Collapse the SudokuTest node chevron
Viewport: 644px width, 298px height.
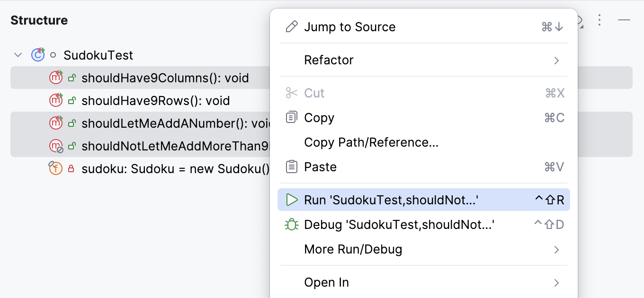click(x=18, y=55)
